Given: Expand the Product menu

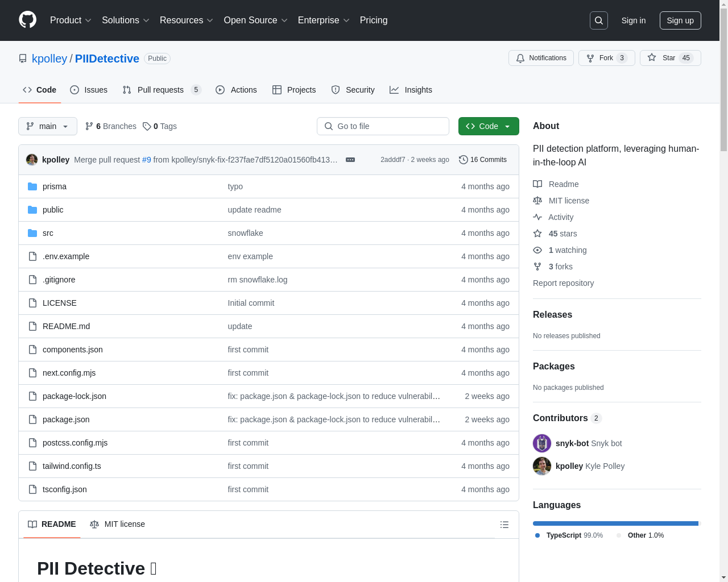Looking at the screenshot, I should pyautogui.click(x=71, y=20).
